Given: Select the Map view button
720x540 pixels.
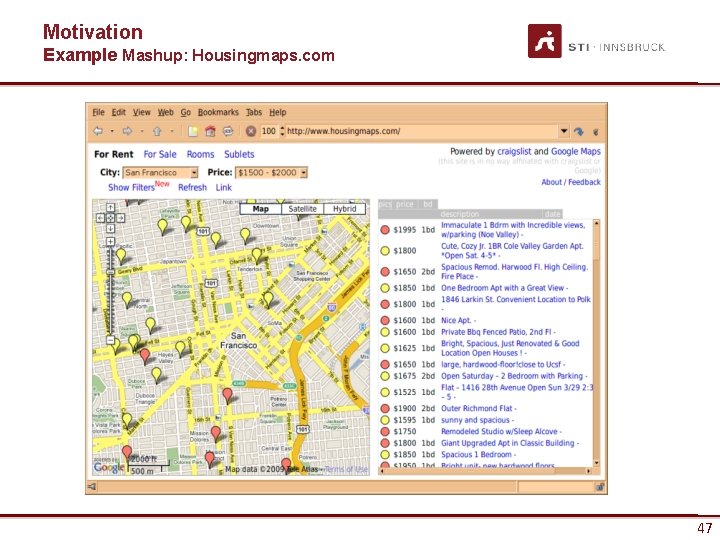Looking at the screenshot, I should (x=260, y=209).
